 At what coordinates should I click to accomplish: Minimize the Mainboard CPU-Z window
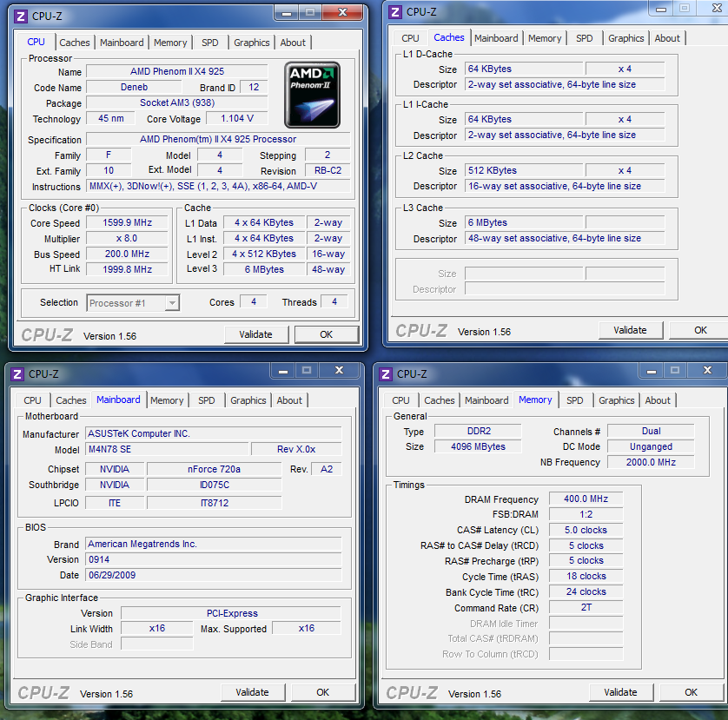[283, 371]
